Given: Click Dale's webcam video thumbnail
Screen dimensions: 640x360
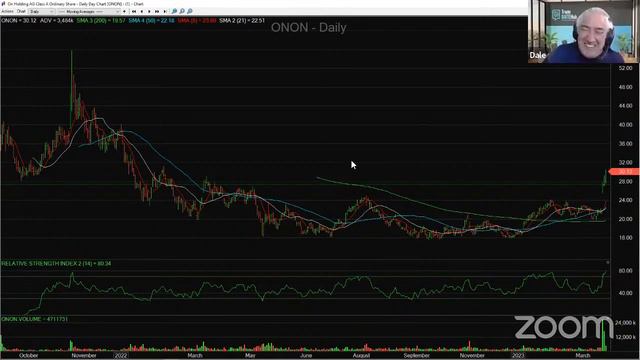Looking at the screenshot, I should coord(584,31).
